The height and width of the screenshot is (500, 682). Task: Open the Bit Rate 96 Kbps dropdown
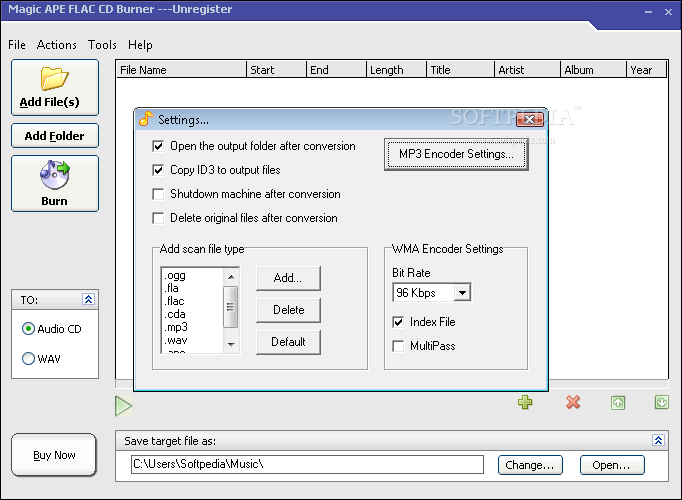pyautogui.click(x=462, y=293)
